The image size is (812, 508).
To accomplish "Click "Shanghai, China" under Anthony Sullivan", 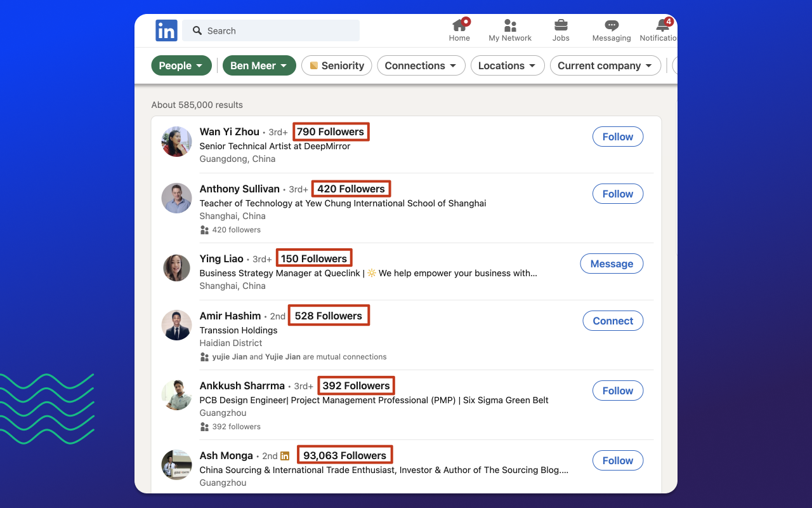I will 232,216.
